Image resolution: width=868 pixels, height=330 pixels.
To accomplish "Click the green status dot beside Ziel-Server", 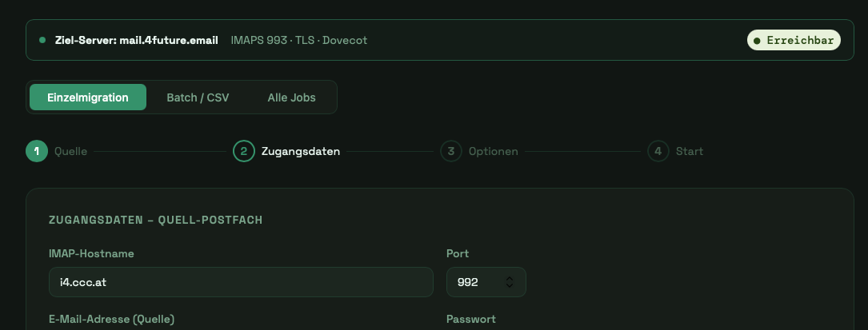I will tap(42, 40).
